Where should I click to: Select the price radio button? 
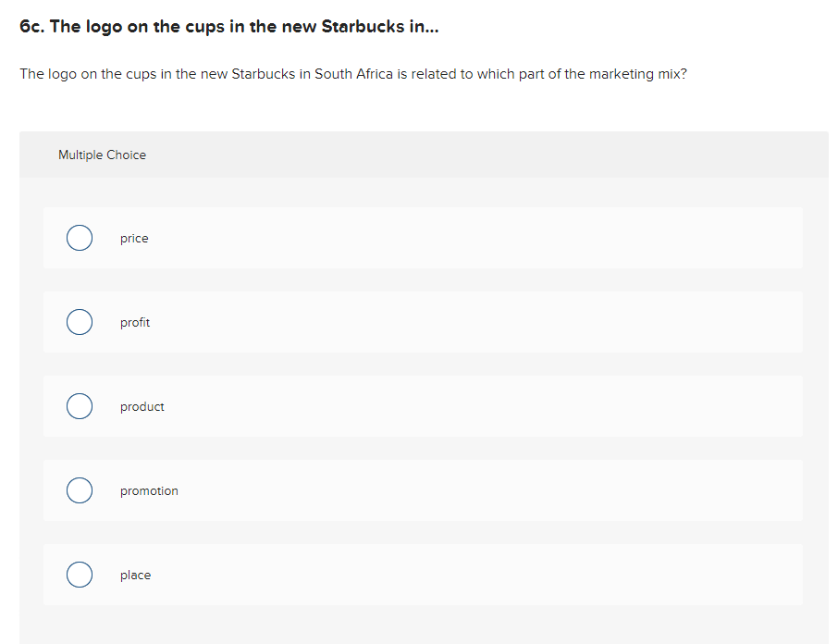click(x=80, y=238)
